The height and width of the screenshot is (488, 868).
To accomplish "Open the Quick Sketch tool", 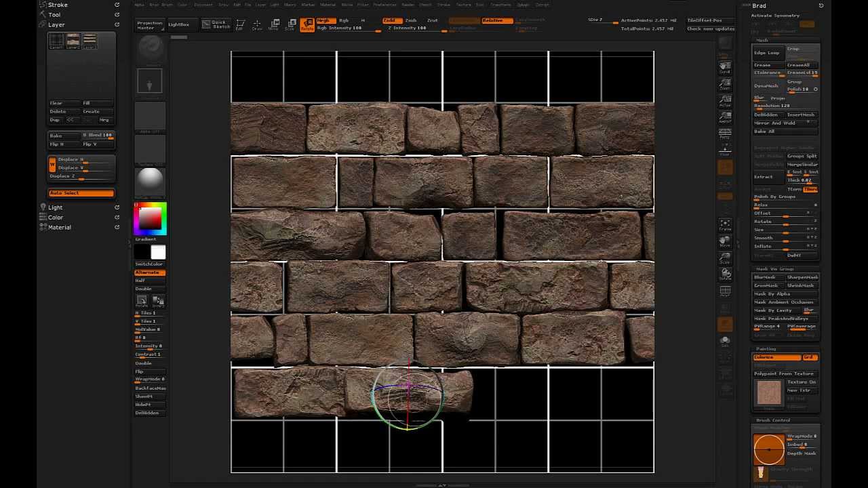I will [216, 24].
